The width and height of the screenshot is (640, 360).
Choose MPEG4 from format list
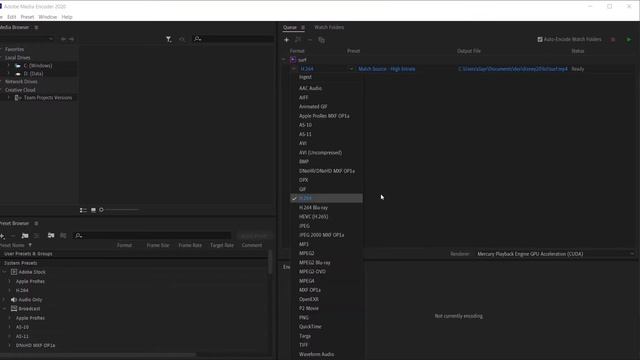(307, 281)
